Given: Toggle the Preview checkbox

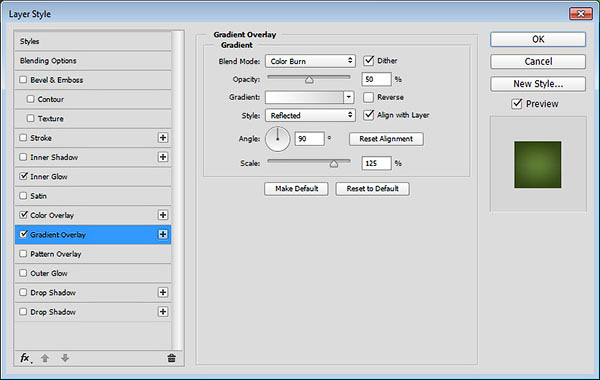Looking at the screenshot, I should 517,104.
